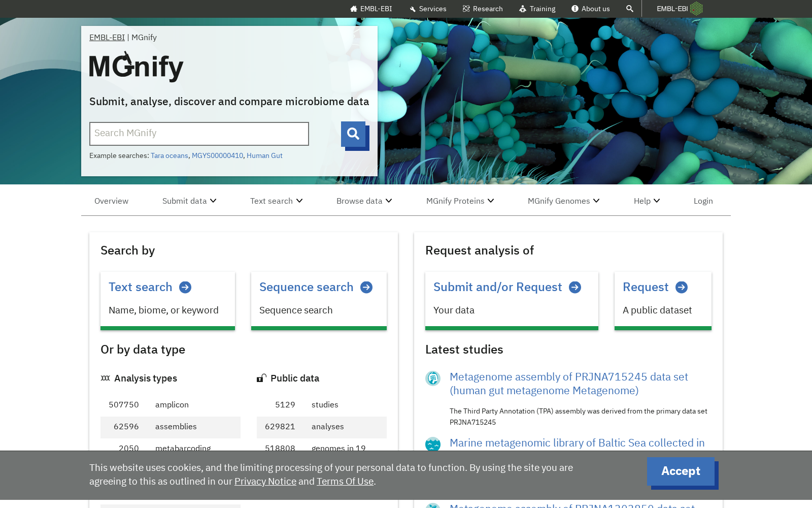Click the blue search button
This screenshot has height=508, width=812.
tap(354, 134)
